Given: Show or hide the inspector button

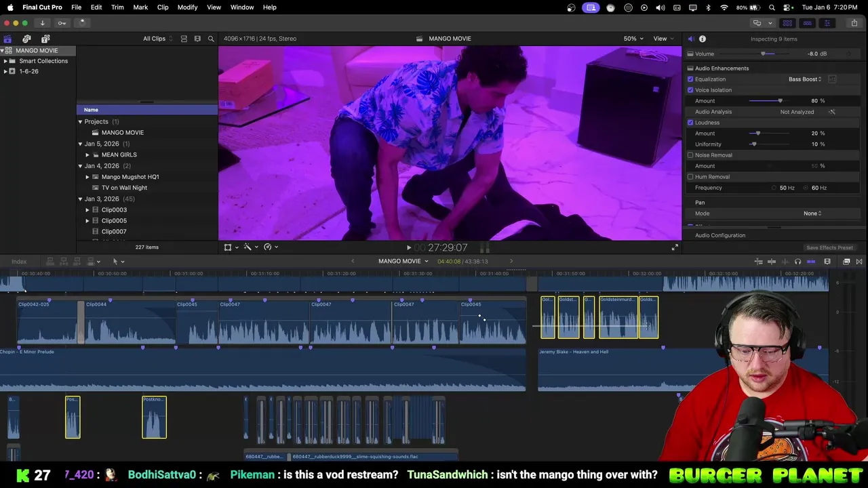Looking at the screenshot, I should pyautogui.click(x=827, y=23).
